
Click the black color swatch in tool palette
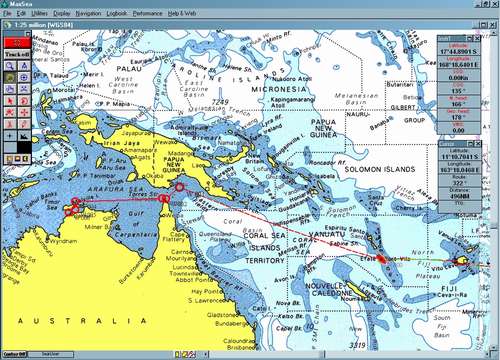point(24,147)
